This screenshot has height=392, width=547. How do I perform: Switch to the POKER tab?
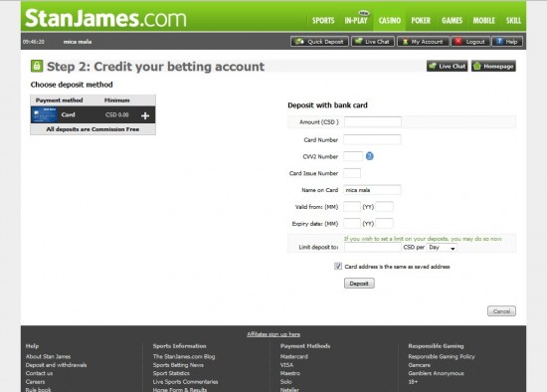point(421,21)
